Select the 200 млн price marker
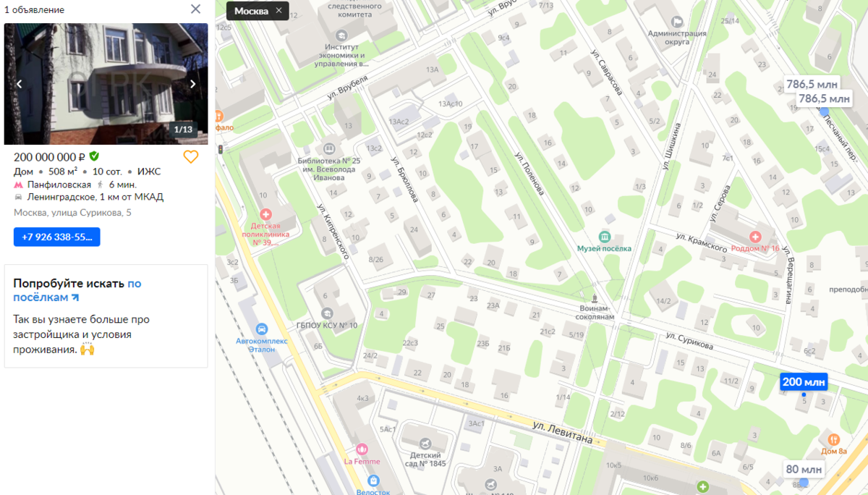 tap(803, 382)
